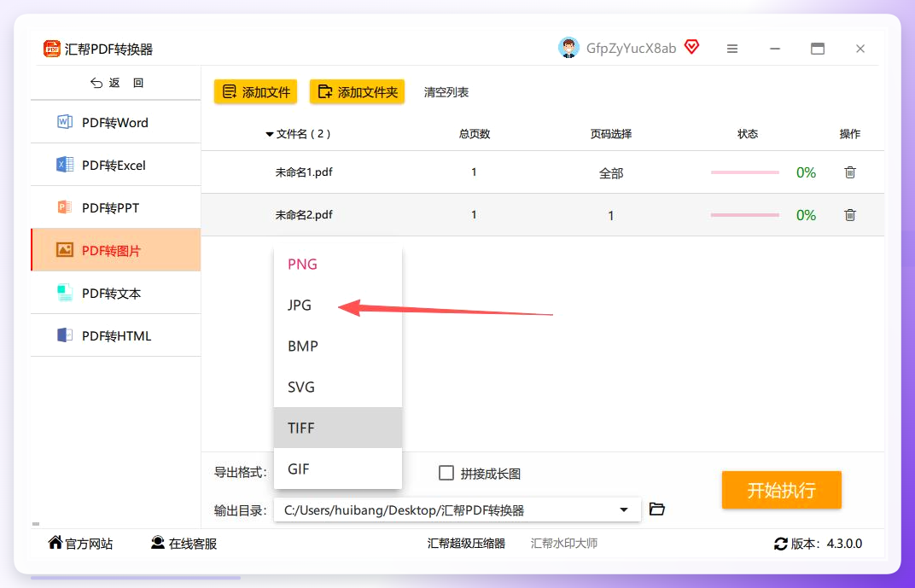Click the red VIP diamond icon
The height and width of the screenshot is (588, 915).
[691, 47]
